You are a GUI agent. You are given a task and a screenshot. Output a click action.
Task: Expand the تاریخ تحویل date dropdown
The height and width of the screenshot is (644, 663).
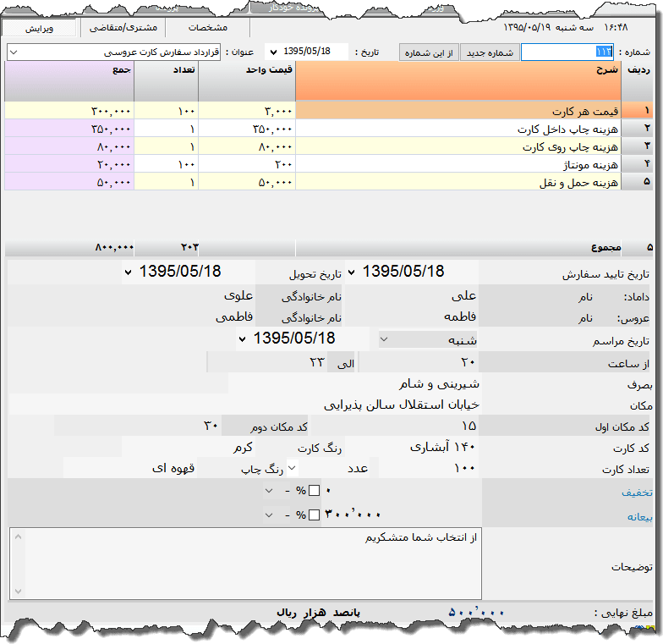[128, 272]
